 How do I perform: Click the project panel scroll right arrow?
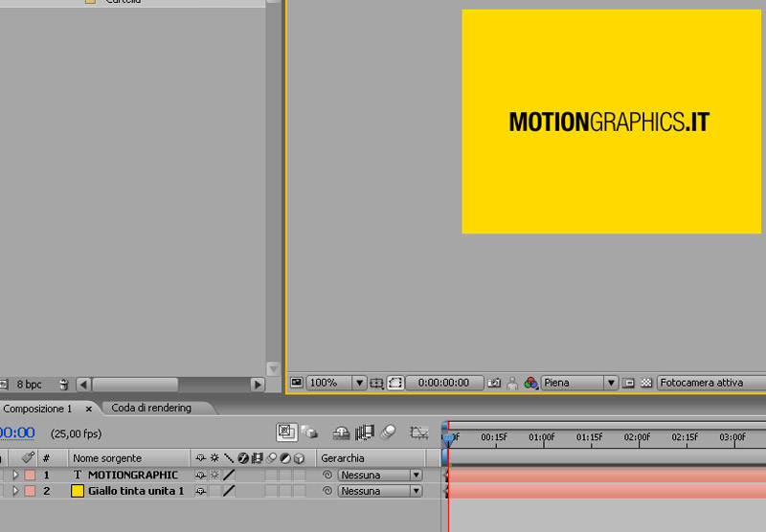[x=257, y=385]
